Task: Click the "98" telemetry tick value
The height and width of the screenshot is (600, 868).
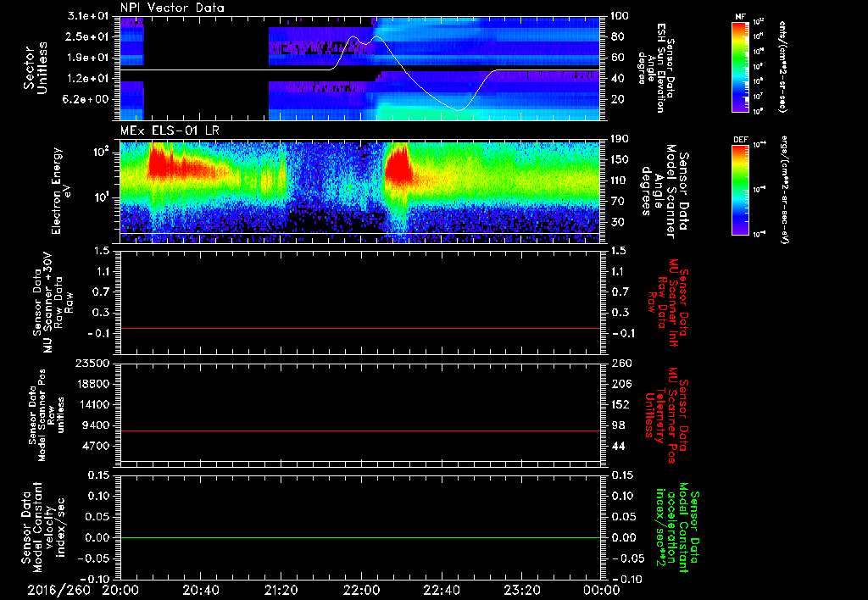Action: coord(617,425)
